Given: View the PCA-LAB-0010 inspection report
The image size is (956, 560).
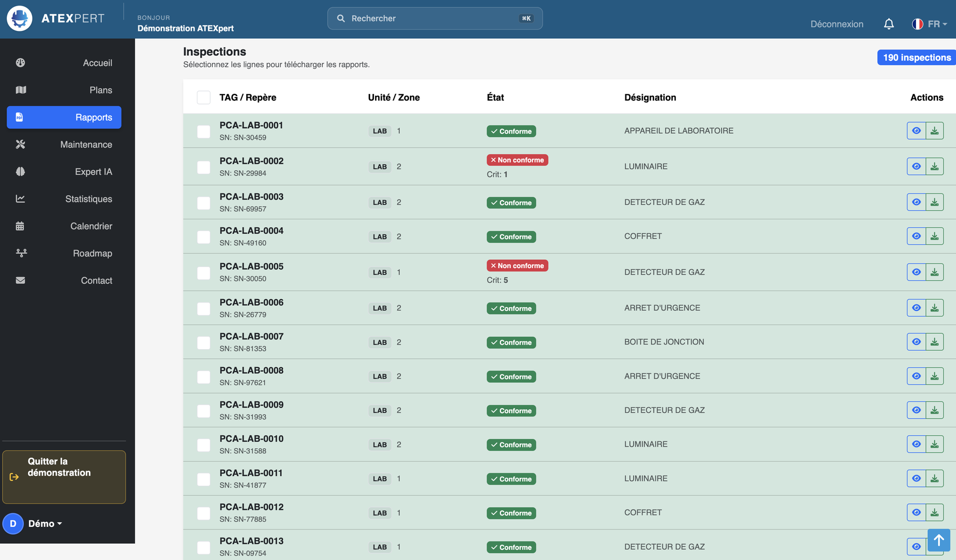Looking at the screenshot, I should click(916, 444).
